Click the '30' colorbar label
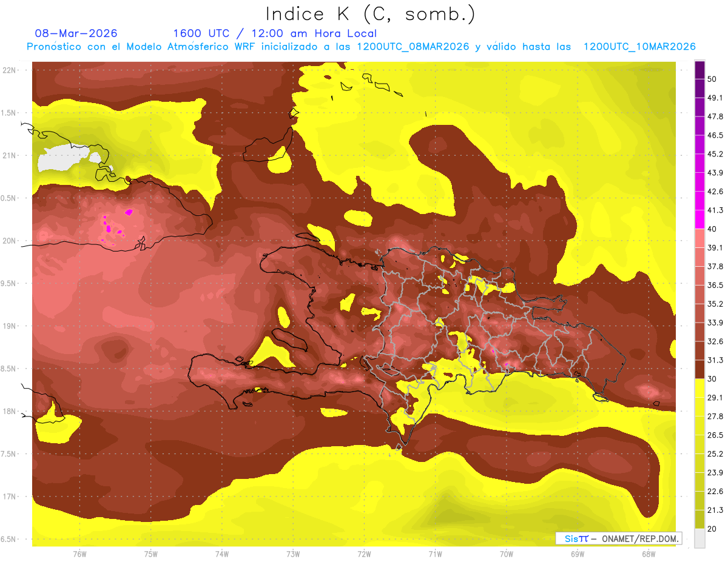Image resolution: width=728 pixels, height=562 pixels. click(x=712, y=379)
